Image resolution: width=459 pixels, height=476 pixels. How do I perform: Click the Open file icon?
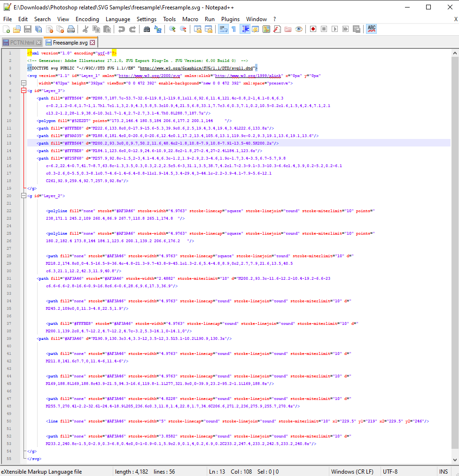click(17, 29)
